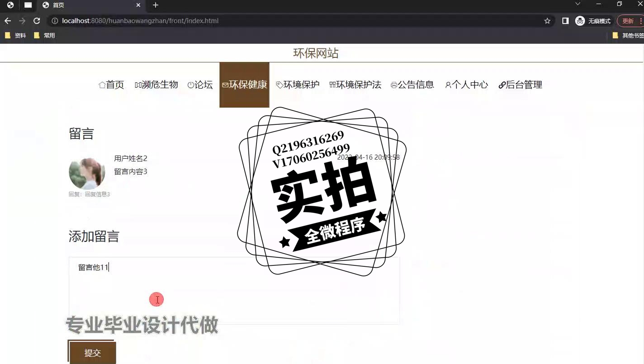Click the house icon beside 首页
Viewport: 644px width, 364px height.
coord(102,85)
